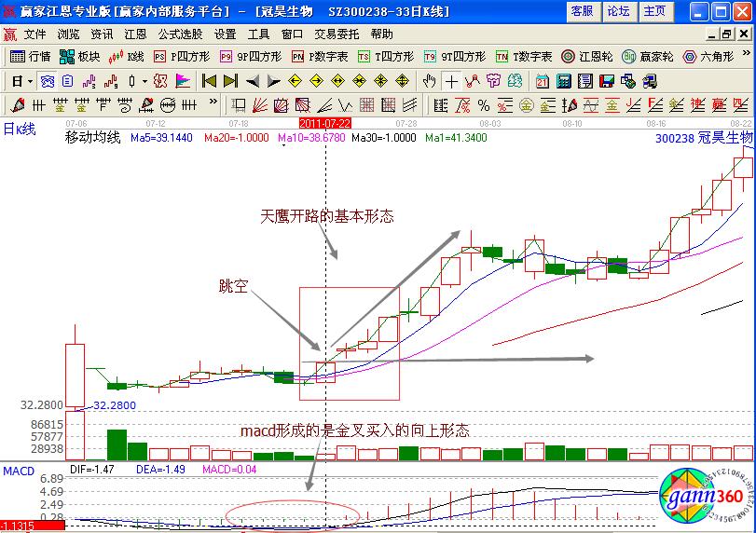Open the 日 period dropdown arrow

coord(31,80)
